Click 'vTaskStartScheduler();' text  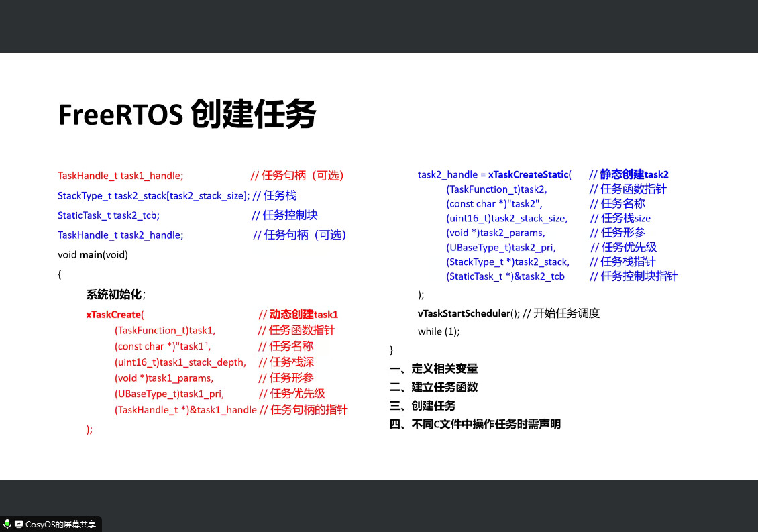tap(469, 313)
